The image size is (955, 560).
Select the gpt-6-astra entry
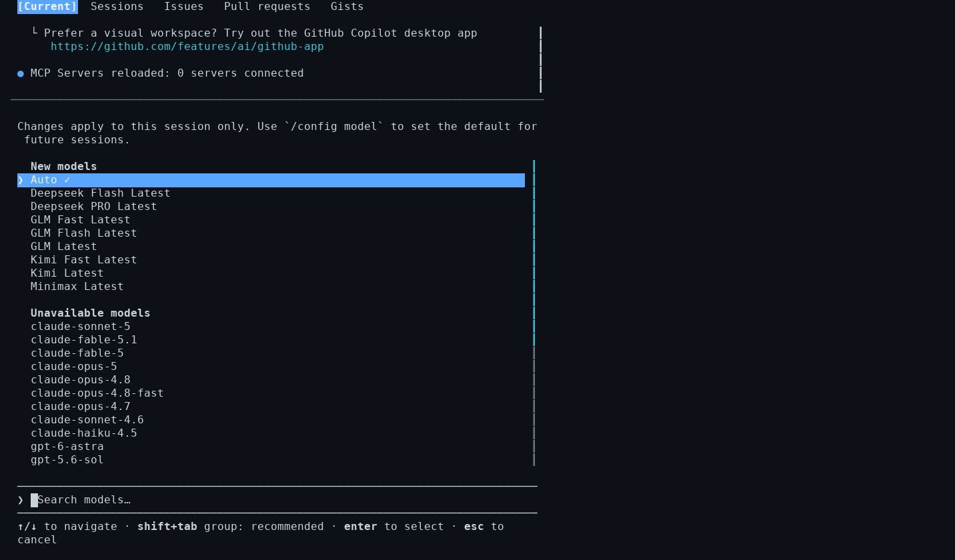click(67, 447)
